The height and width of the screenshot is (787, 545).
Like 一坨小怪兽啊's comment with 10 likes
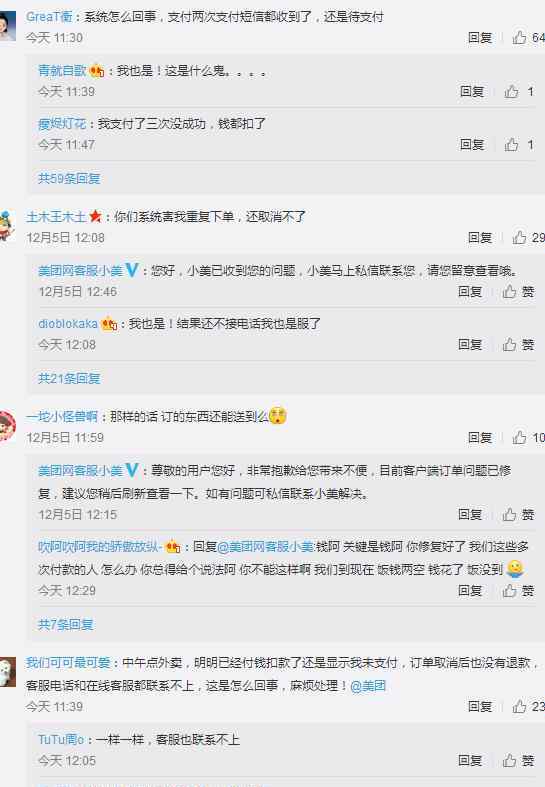click(x=528, y=438)
